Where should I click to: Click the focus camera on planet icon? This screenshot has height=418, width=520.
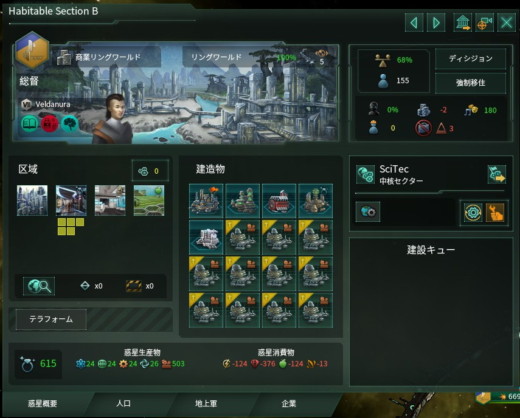coord(484,23)
